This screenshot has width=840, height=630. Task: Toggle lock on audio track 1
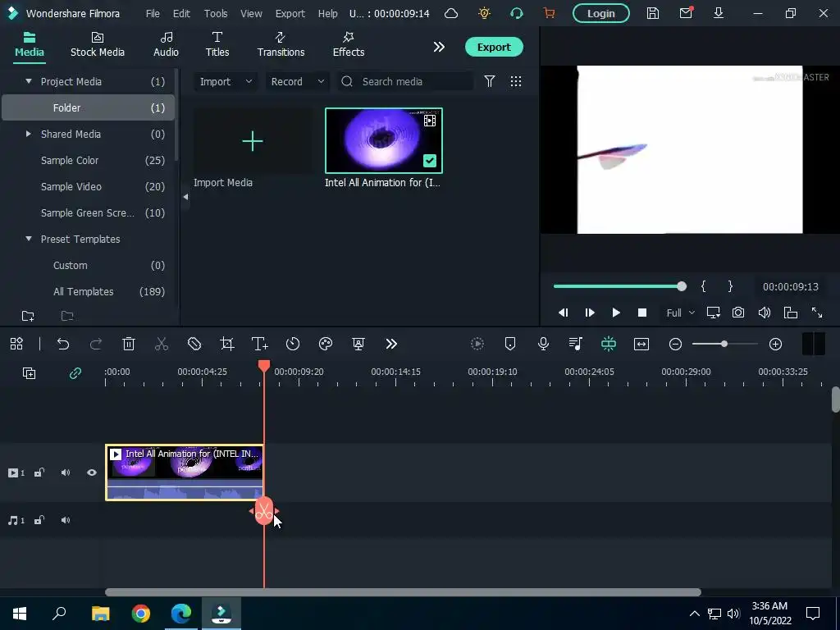(x=39, y=520)
